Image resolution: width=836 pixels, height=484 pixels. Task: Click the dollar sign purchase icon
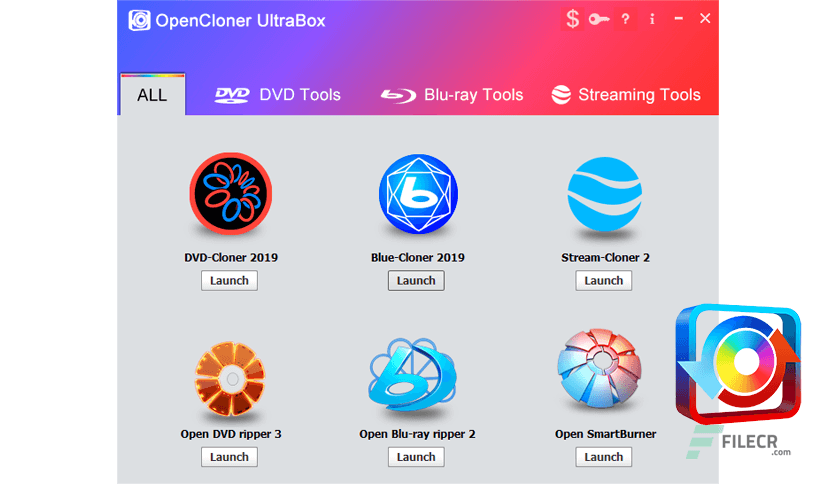pyautogui.click(x=573, y=19)
